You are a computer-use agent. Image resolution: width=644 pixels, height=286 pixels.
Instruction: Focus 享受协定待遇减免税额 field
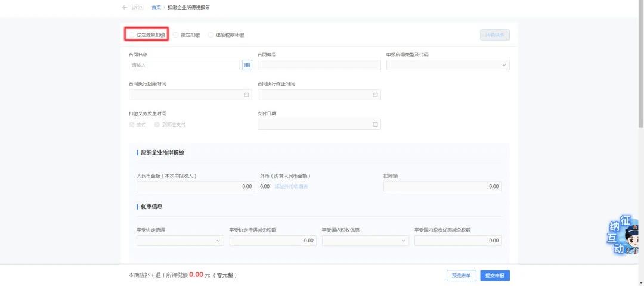[x=273, y=241]
